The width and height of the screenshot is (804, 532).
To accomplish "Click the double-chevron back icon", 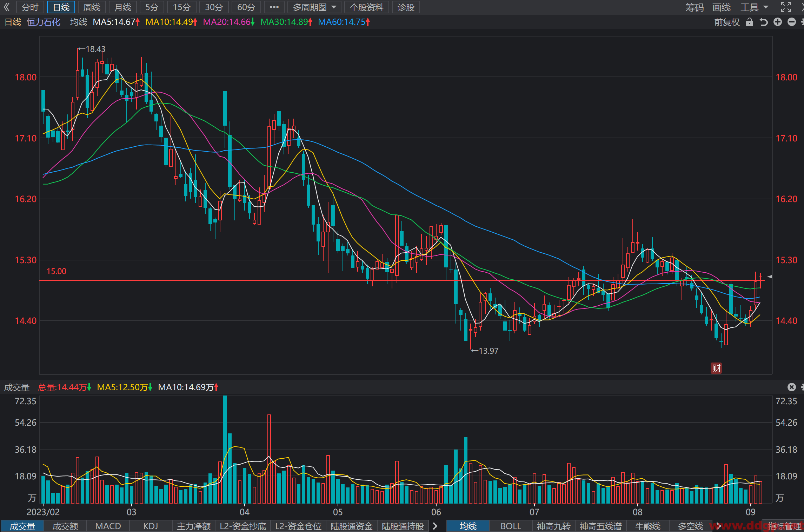I will tap(7, 7).
